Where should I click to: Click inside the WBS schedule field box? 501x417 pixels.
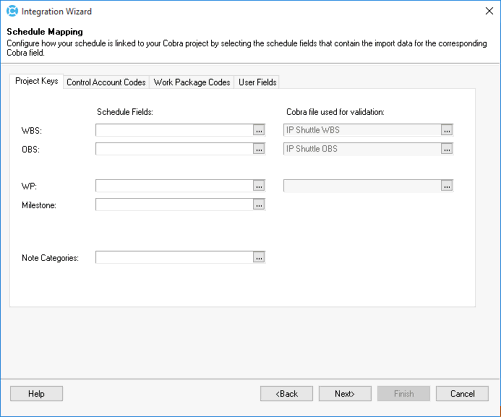tap(174, 130)
